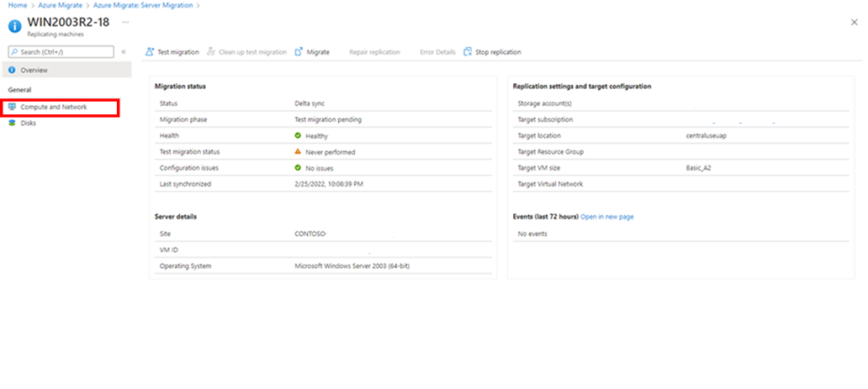The image size is (868, 389).
Task: Click the WIN2003R2-18 page title
Action: 68,22
